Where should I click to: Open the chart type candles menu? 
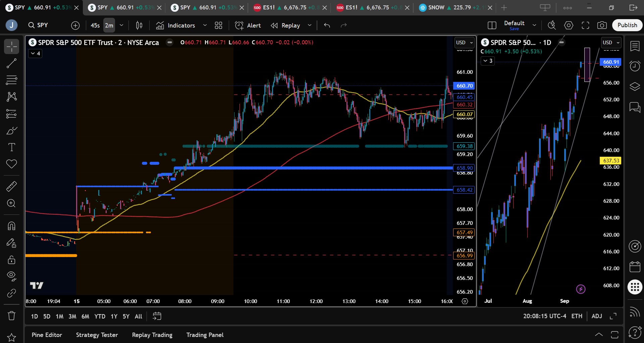point(139,25)
